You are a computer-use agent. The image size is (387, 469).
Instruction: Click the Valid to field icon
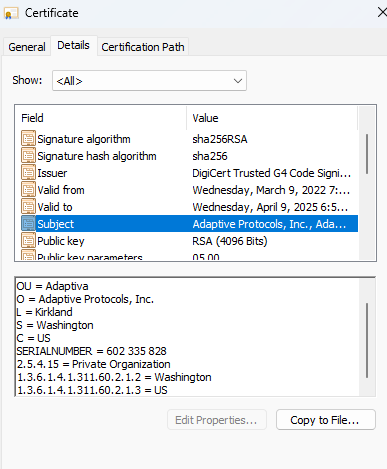click(28, 207)
